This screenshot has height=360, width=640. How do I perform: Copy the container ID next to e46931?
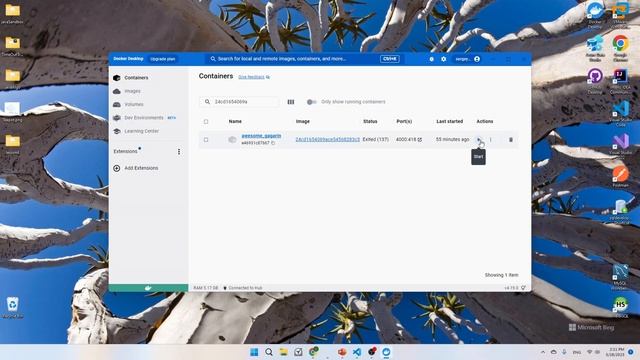point(273,143)
